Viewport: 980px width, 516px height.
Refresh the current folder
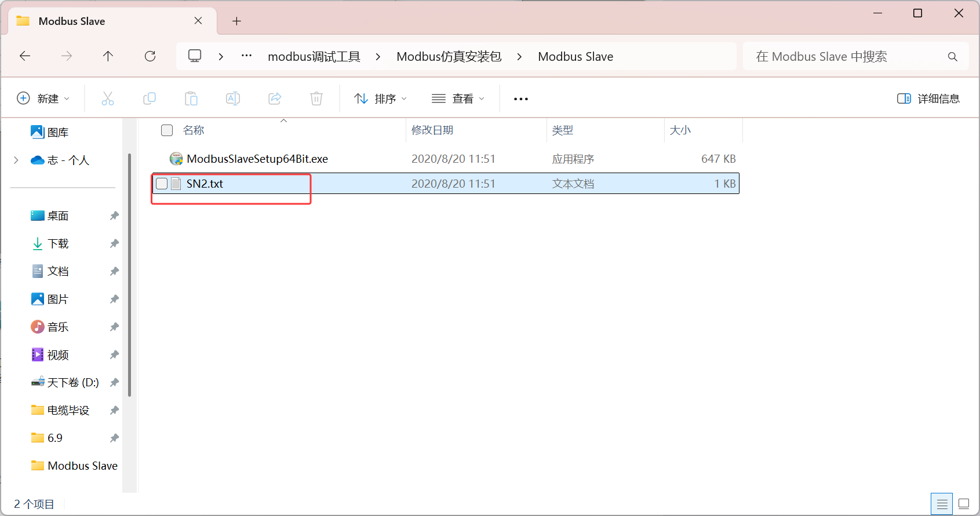pos(150,56)
